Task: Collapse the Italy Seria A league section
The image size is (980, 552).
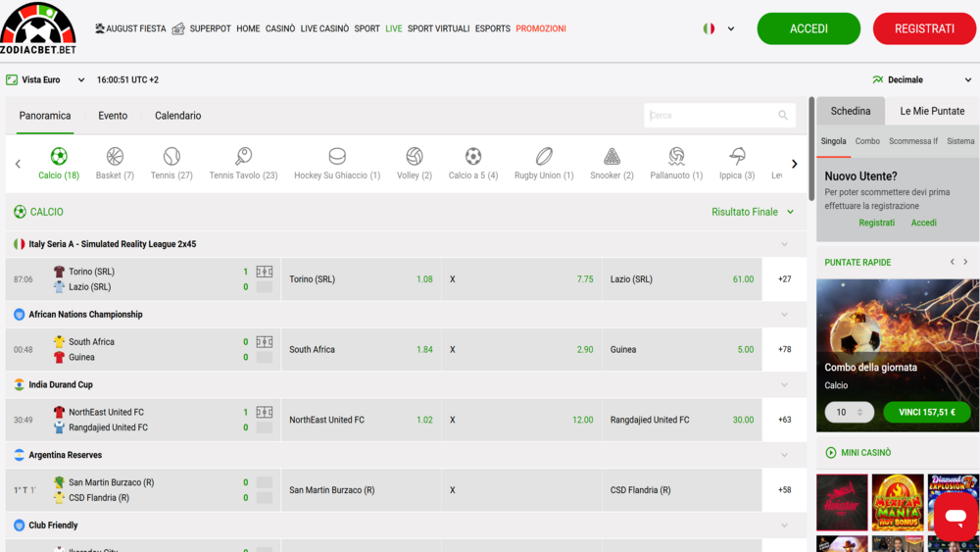Action: [x=784, y=244]
